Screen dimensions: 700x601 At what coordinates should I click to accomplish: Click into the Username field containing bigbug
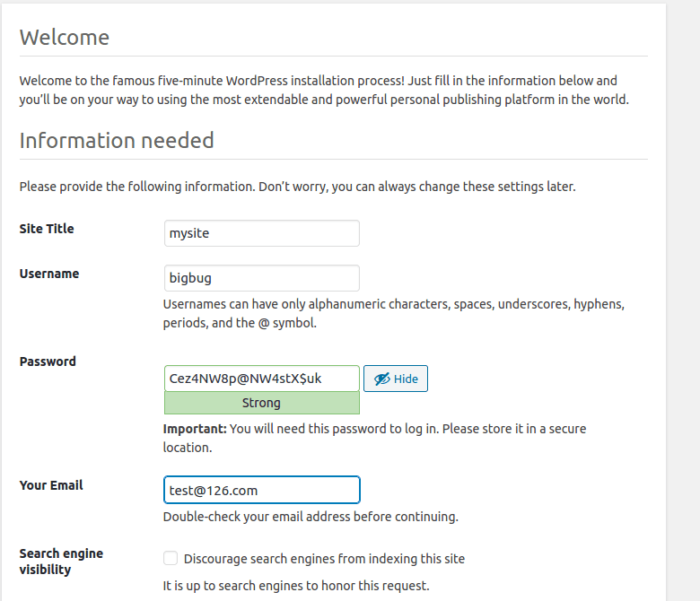tap(261, 278)
